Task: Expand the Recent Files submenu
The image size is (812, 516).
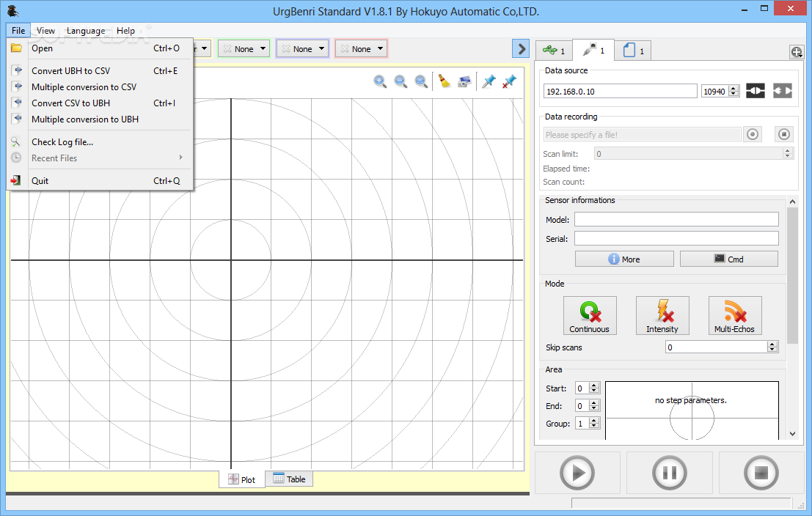Action: click(x=100, y=158)
